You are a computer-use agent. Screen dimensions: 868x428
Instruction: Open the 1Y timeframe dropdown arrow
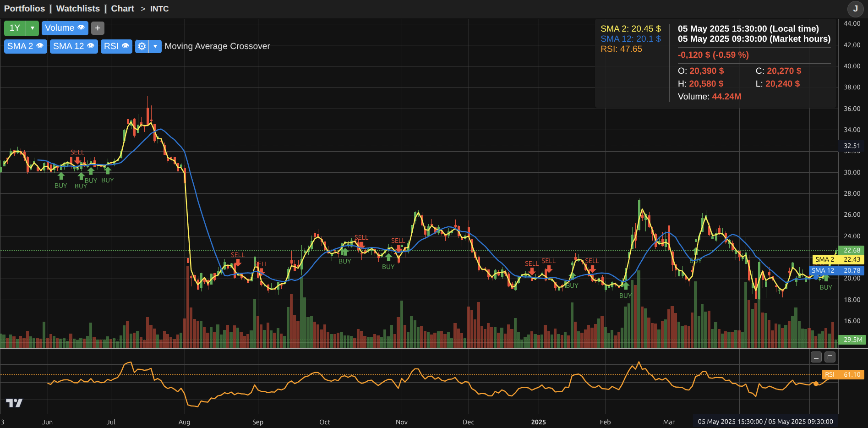pyautogui.click(x=33, y=28)
